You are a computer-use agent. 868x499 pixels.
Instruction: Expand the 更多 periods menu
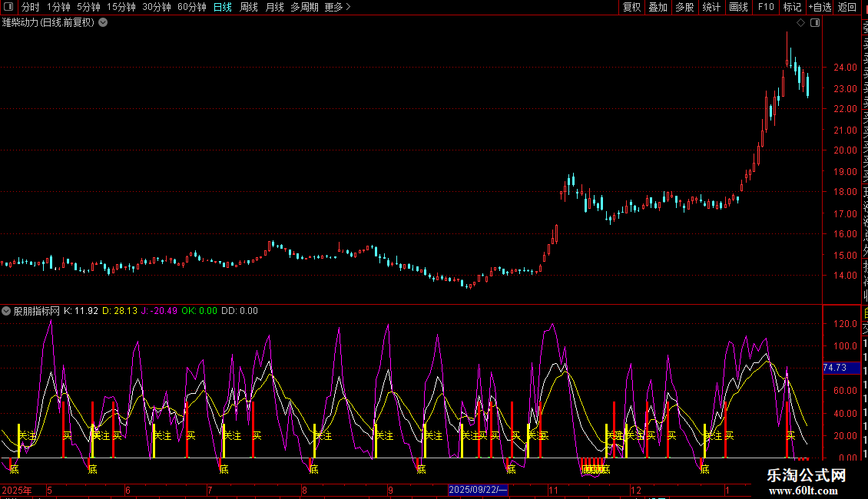click(x=337, y=7)
